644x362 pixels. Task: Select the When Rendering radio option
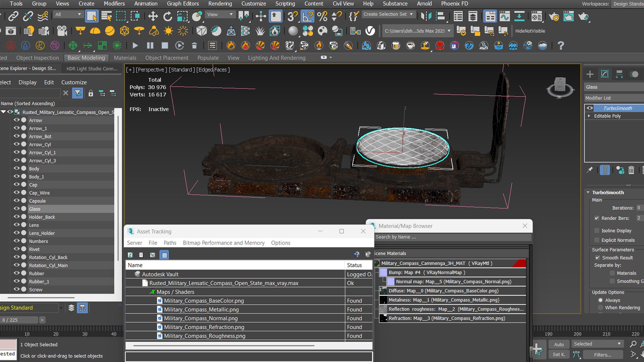click(601, 307)
